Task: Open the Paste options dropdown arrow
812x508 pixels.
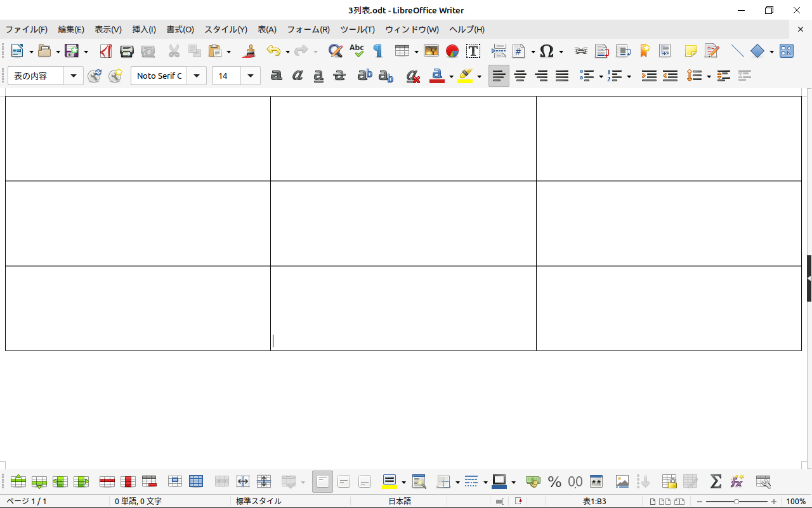Action: [229, 51]
